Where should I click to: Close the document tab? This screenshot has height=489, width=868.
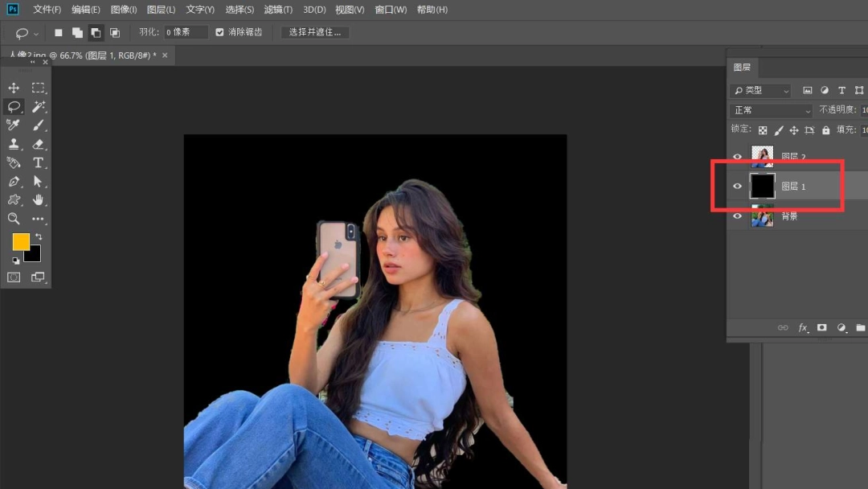pyautogui.click(x=165, y=55)
